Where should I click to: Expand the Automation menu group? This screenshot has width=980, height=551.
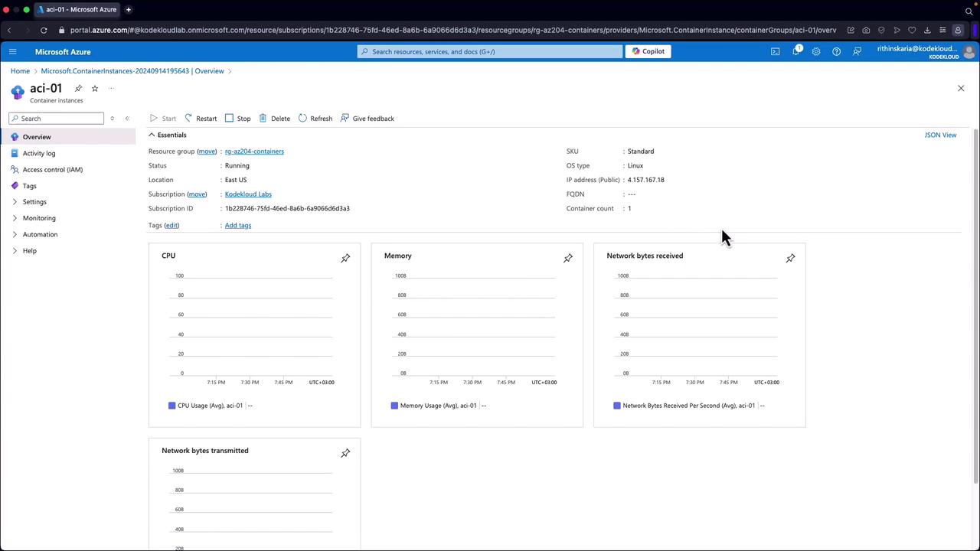40,234
